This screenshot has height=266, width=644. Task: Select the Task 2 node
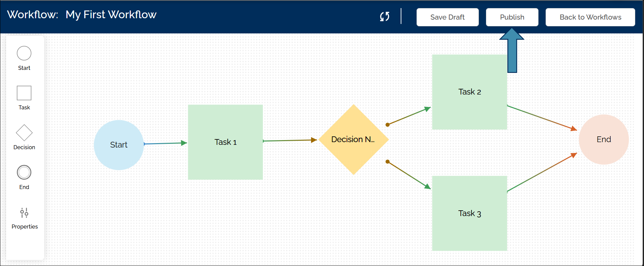(x=469, y=92)
